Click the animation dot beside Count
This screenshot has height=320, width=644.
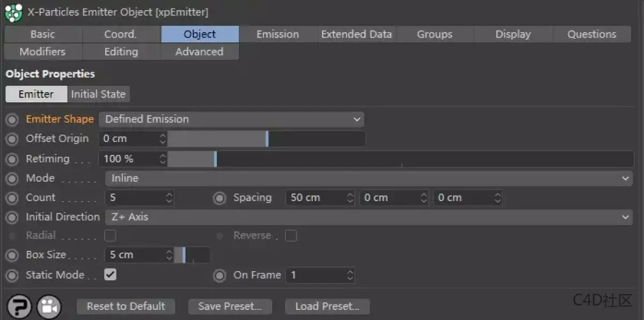[12, 198]
